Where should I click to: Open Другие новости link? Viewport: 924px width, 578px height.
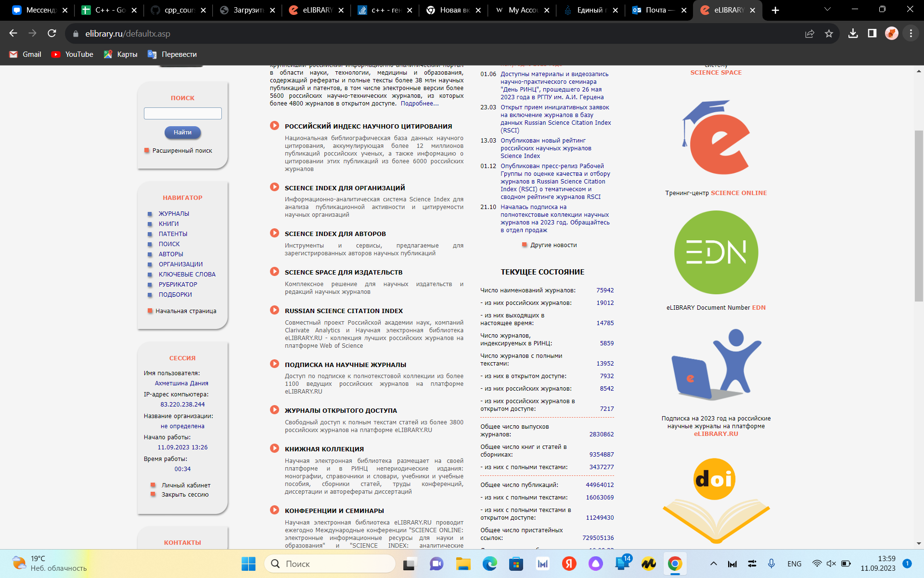553,245
